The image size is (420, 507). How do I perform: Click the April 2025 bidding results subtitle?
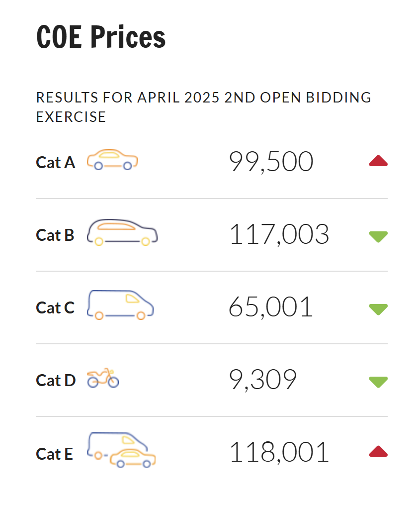204,107
